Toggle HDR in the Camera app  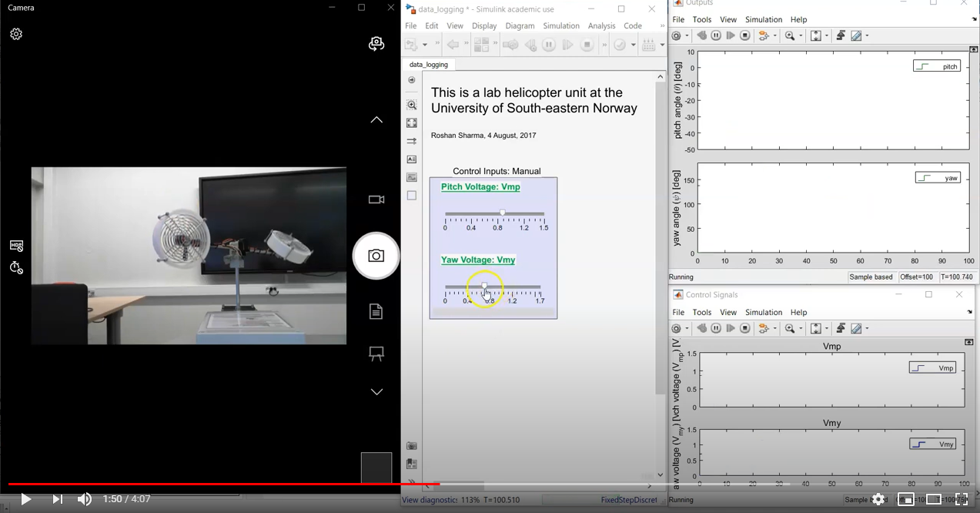16,246
